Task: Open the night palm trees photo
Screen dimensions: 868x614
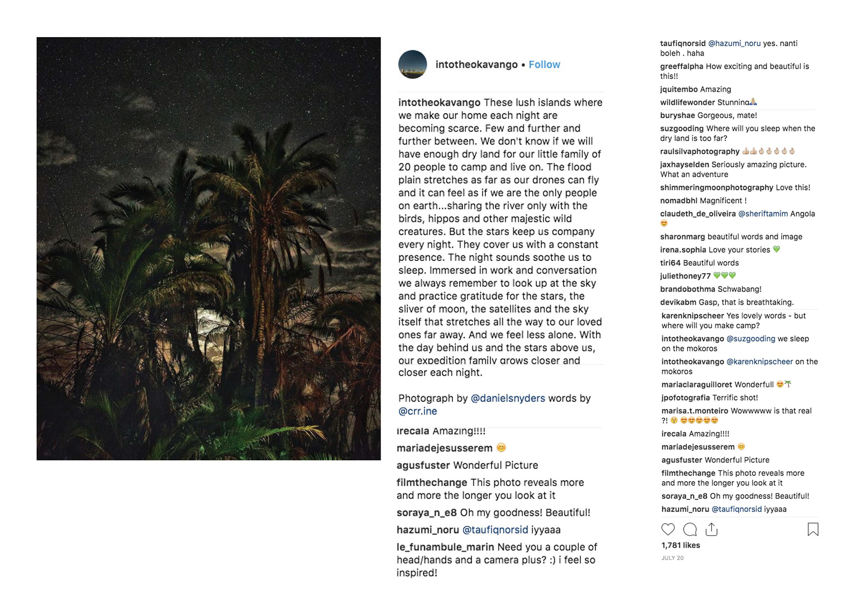Action: pyautogui.click(x=208, y=248)
